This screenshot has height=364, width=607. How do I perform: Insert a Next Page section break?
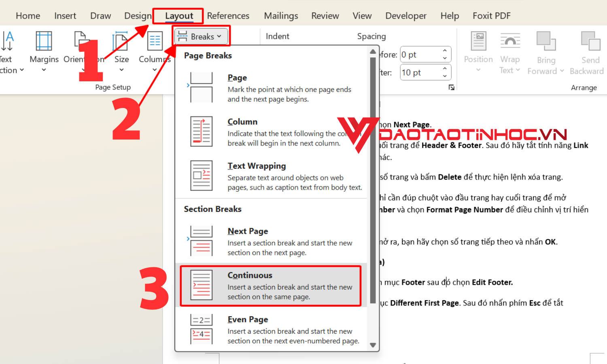coord(271,241)
